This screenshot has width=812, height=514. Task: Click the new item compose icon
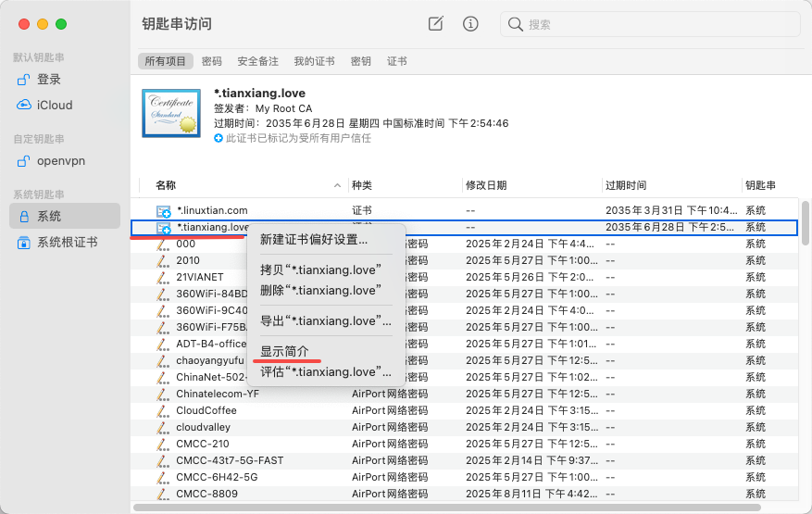click(x=436, y=24)
